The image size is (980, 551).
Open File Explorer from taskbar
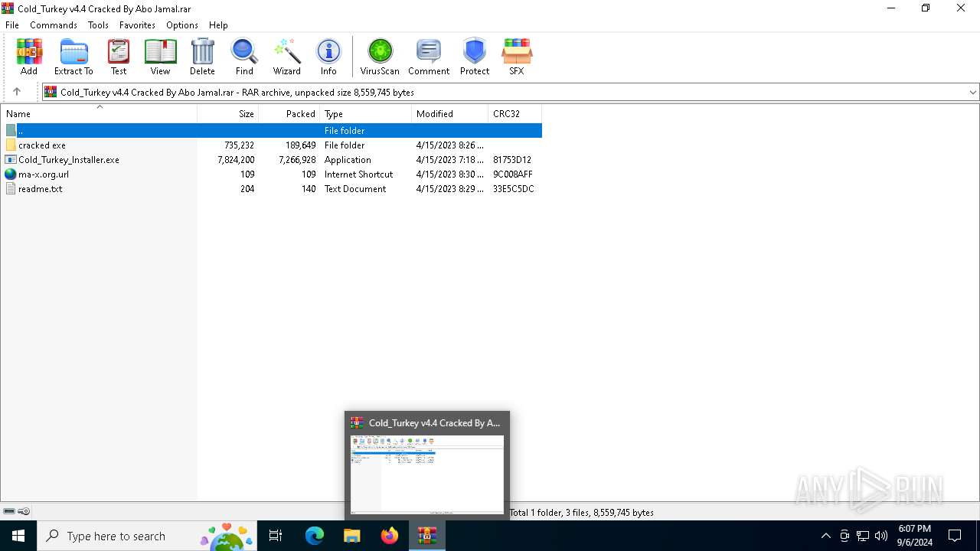352,536
